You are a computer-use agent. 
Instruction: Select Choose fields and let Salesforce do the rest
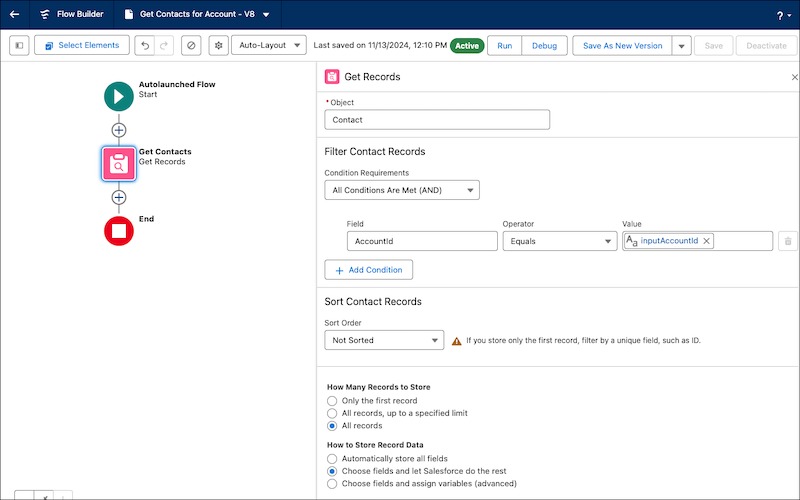coord(332,471)
